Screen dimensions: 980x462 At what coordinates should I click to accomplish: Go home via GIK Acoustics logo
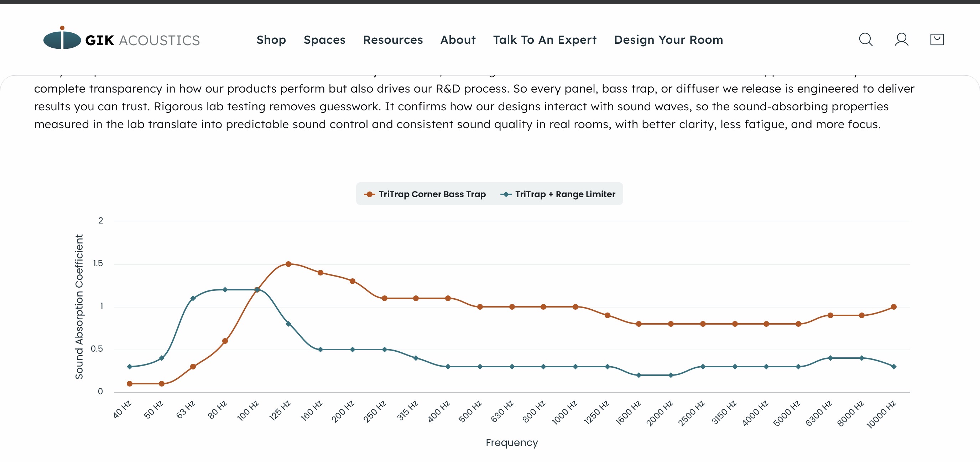(121, 38)
